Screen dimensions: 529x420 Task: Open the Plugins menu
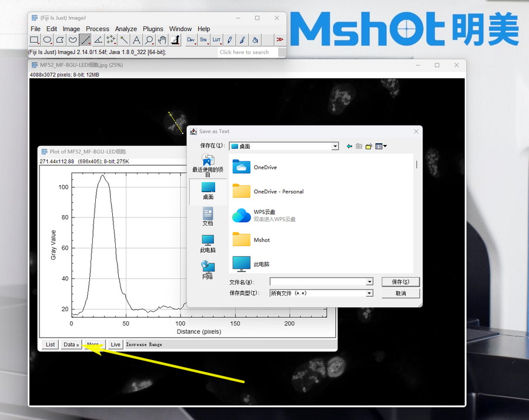click(x=153, y=29)
